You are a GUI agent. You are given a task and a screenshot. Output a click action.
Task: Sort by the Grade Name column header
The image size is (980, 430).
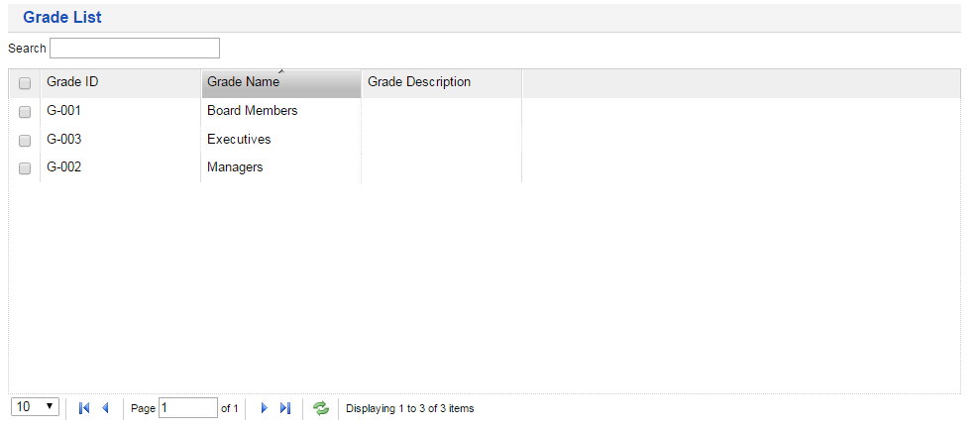pos(243,83)
